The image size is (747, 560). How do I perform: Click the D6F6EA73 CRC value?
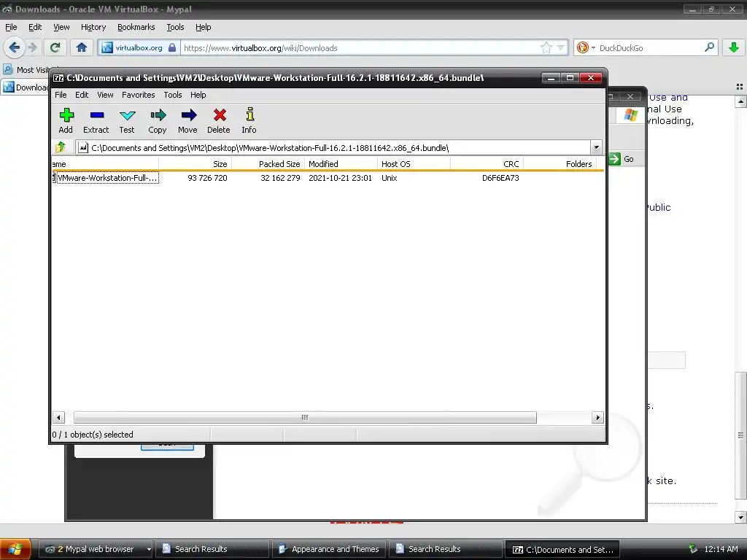[500, 178]
